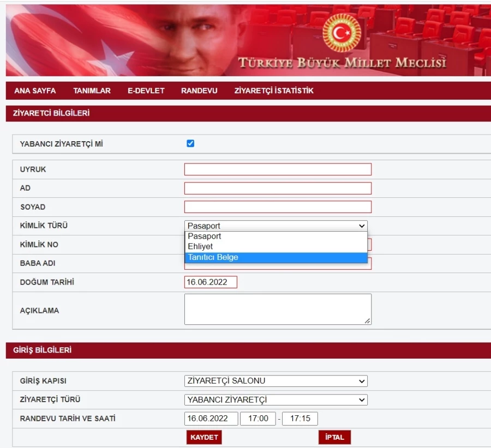Click the BABA ADI label
Image resolution: width=491 pixels, height=448 pixels.
(38, 263)
